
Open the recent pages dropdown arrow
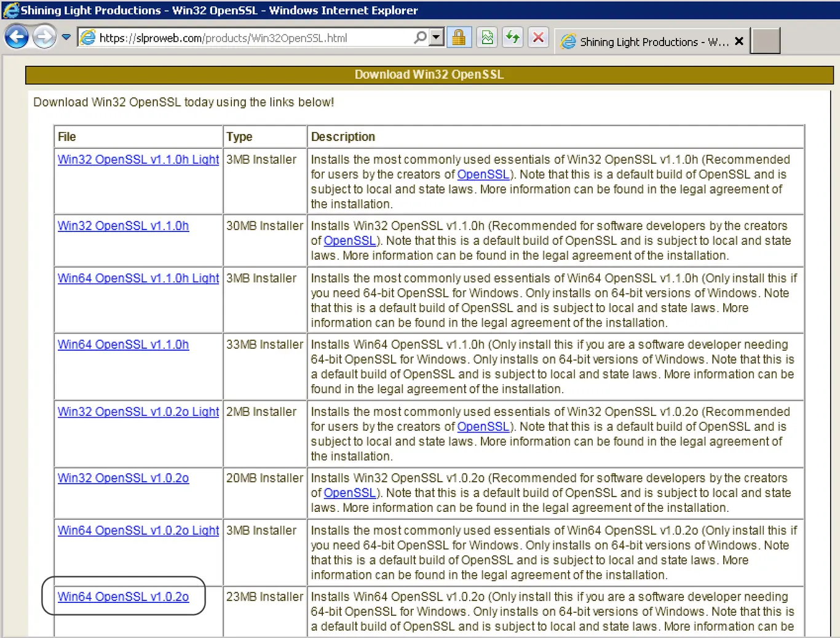(66, 38)
